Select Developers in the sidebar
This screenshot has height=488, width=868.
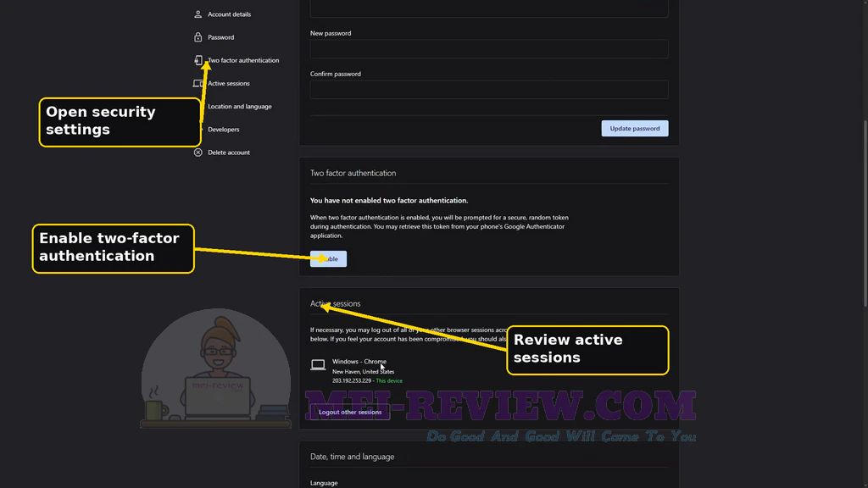[x=224, y=130]
